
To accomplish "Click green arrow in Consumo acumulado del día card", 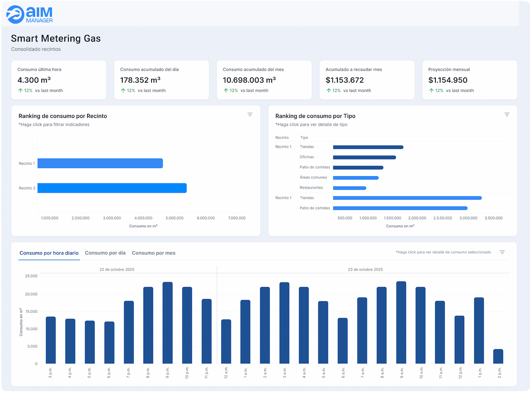I will pos(123,90).
